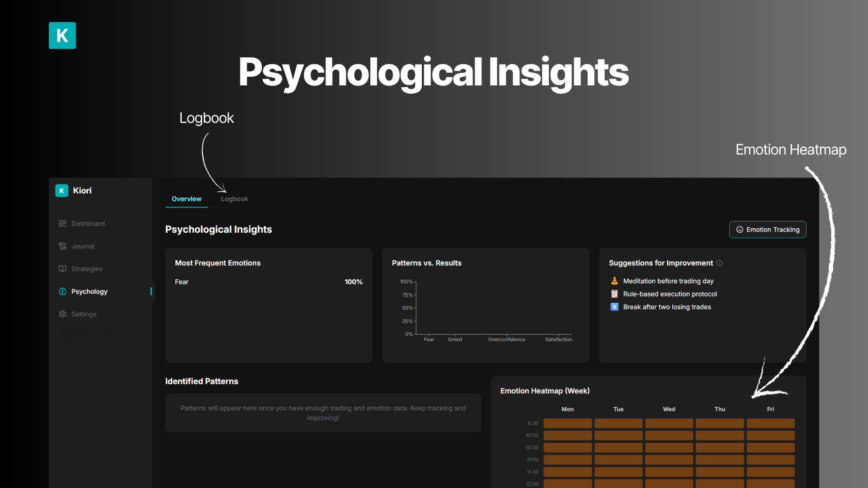Viewport: 868px width, 488px height.
Task: Select the Overview tab
Action: [x=186, y=199]
